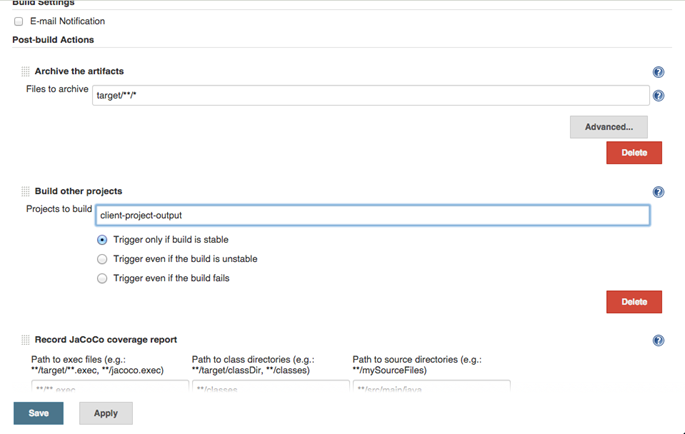Click drag handle of Build other projects
The image size is (685, 434).
(x=26, y=191)
